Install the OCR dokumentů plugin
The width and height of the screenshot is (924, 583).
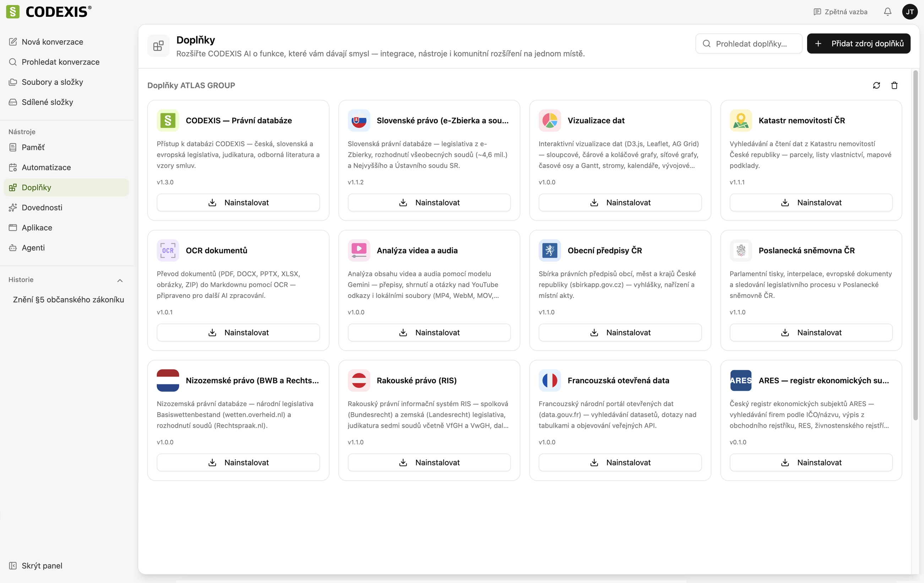tap(238, 333)
